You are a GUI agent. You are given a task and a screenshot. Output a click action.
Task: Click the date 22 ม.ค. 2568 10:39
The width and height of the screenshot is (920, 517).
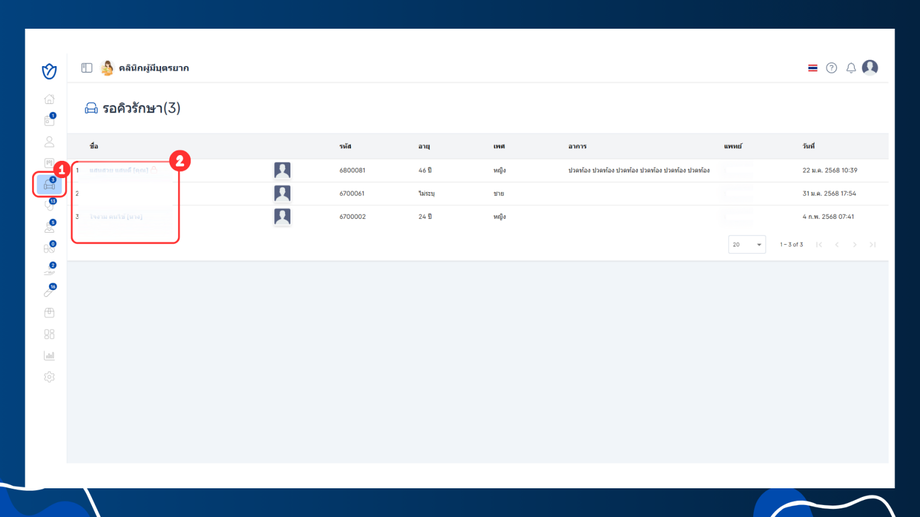coord(830,170)
